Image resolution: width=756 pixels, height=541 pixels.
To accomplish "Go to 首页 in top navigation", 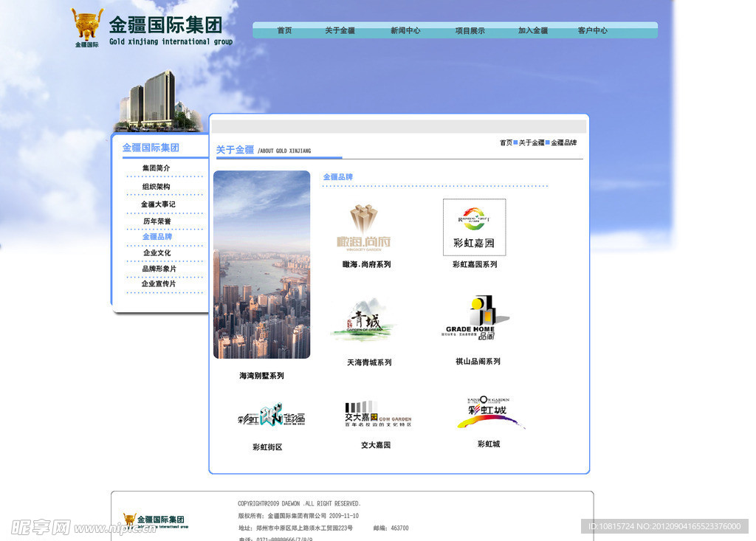I will point(284,30).
